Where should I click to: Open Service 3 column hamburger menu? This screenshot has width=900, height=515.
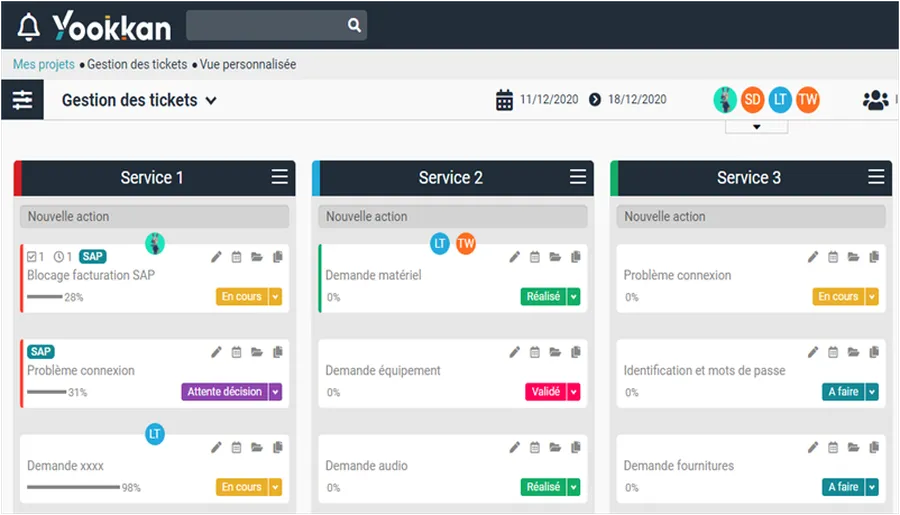pyautogui.click(x=876, y=177)
